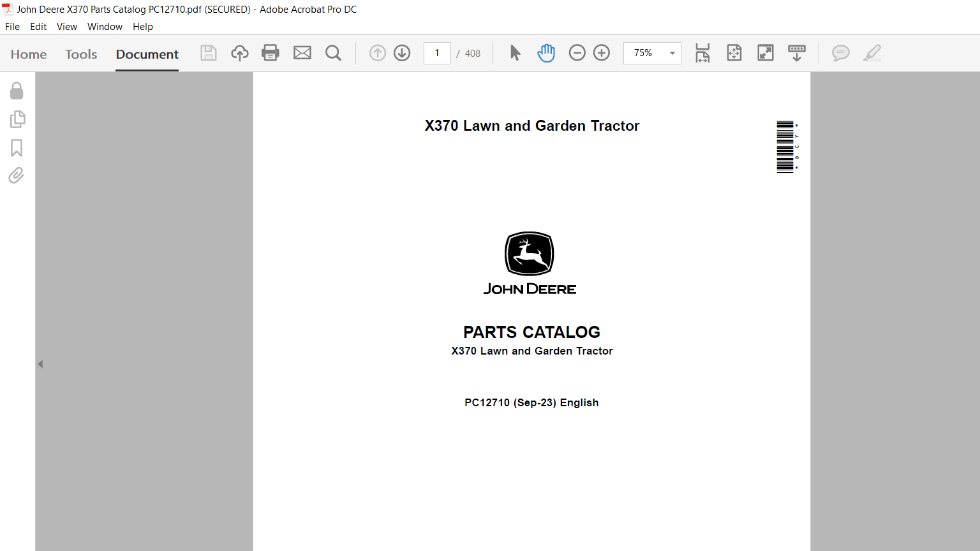980x551 pixels.
Task: Open the upload to cloud icon
Action: tap(240, 53)
